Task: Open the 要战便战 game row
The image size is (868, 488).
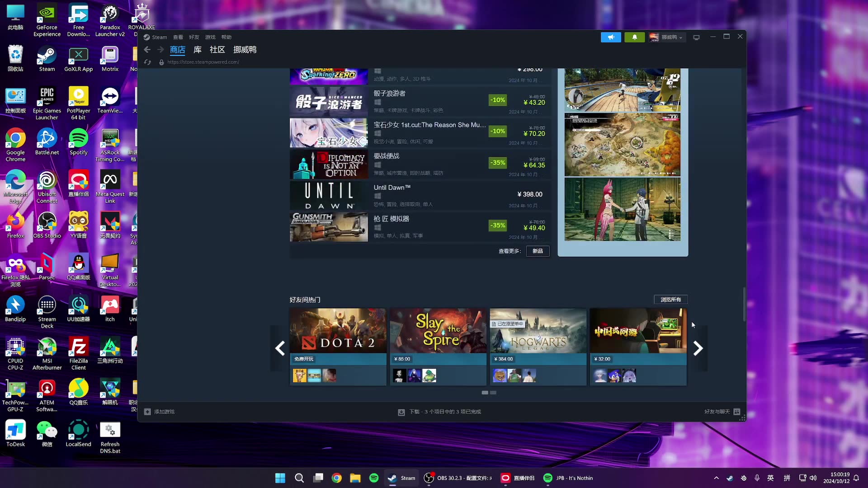Action: [x=420, y=164]
